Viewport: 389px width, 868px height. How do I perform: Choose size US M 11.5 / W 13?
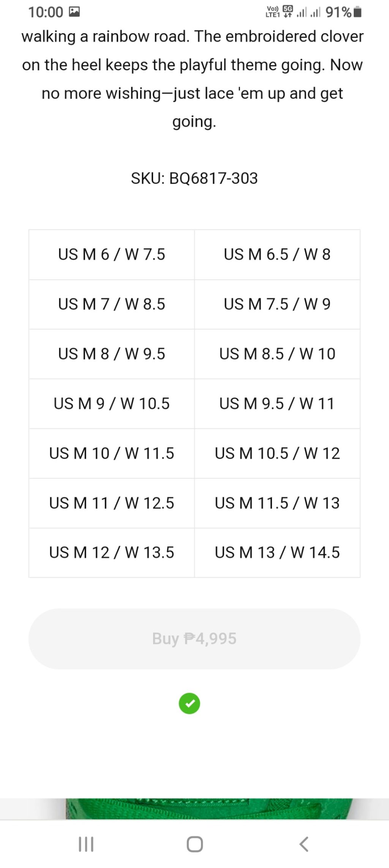(277, 503)
